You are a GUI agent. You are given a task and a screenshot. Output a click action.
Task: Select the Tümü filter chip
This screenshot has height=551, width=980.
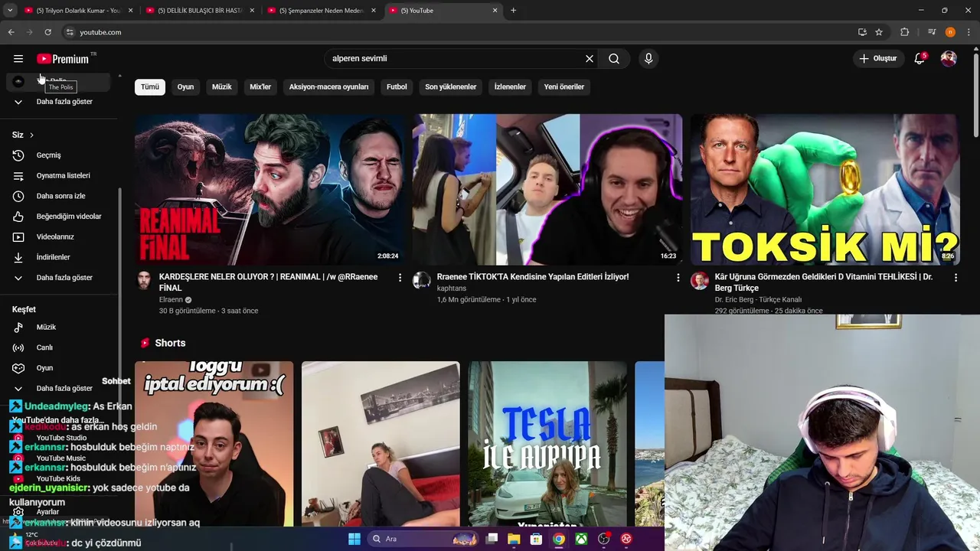pyautogui.click(x=150, y=87)
